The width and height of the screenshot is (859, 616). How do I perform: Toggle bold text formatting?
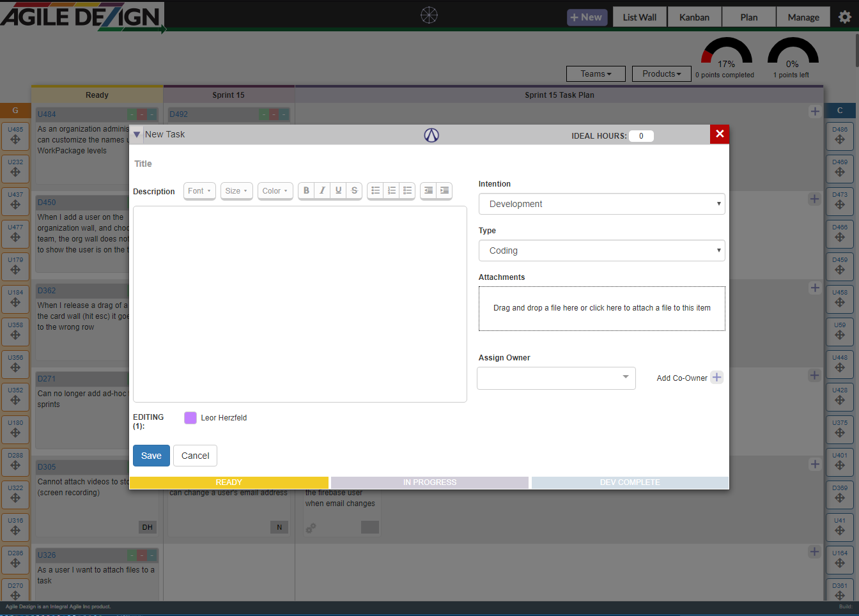(x=306, y=190)
